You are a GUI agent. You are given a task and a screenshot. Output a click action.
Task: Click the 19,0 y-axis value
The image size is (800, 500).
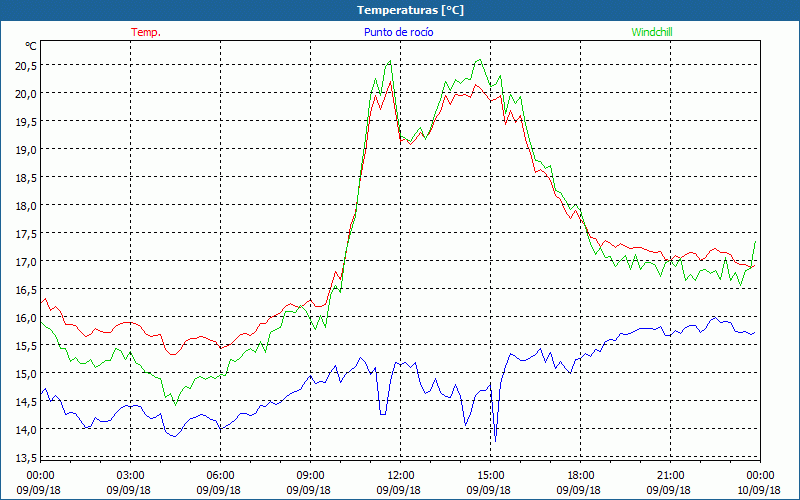27,149
